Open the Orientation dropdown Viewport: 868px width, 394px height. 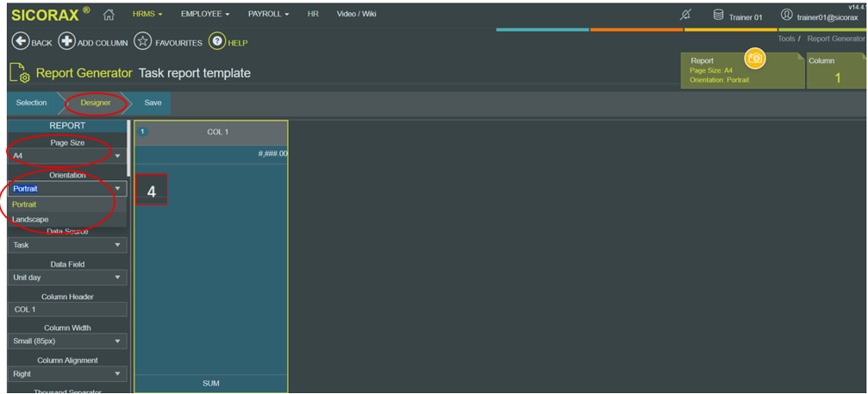[x=67, y=189]
